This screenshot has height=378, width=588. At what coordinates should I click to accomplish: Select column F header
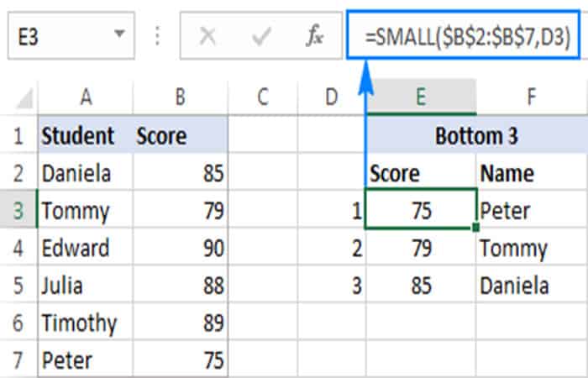(532, 97)
